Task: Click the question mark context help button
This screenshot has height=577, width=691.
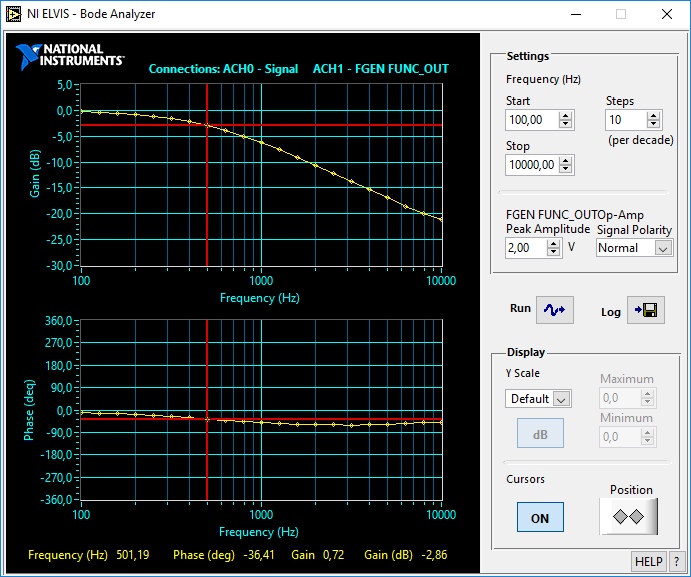Action: [x=676, y=562]
